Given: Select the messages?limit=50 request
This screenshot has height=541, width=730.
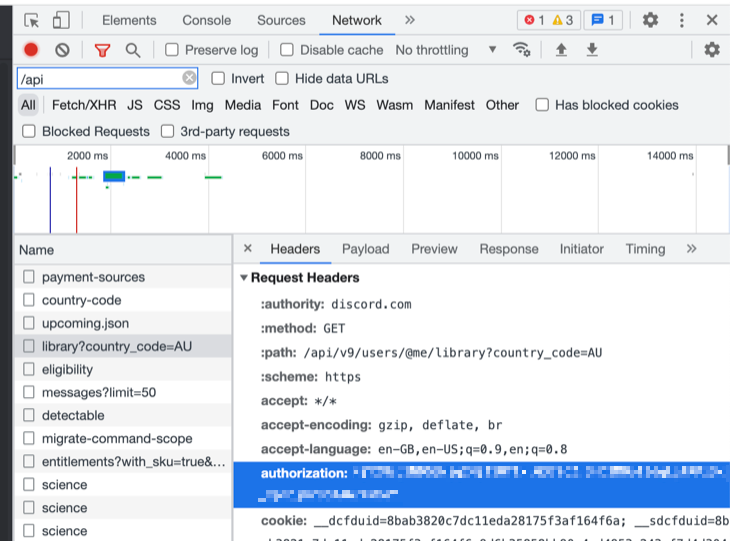Looking at the screenshot, I should pos(98,392).
